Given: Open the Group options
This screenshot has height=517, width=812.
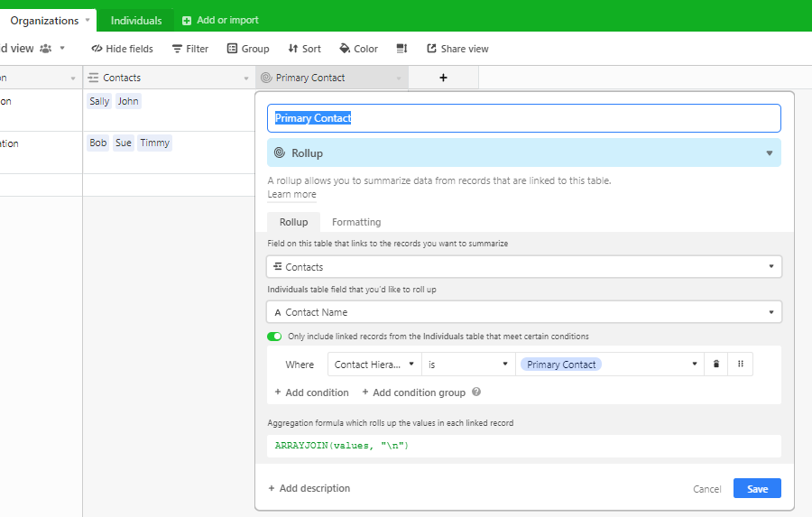Looking at the screenshot, I should coord(248,49).
